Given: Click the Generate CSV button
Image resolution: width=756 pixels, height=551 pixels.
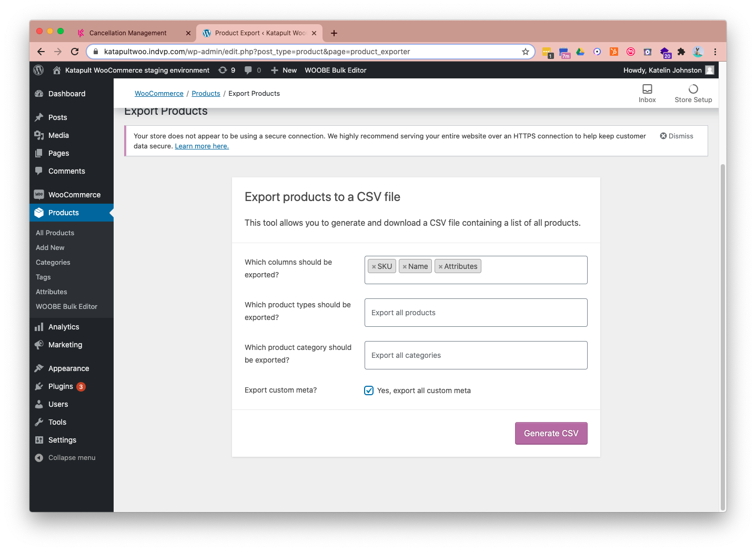Looking at the screenshot, I should (551, 433).
